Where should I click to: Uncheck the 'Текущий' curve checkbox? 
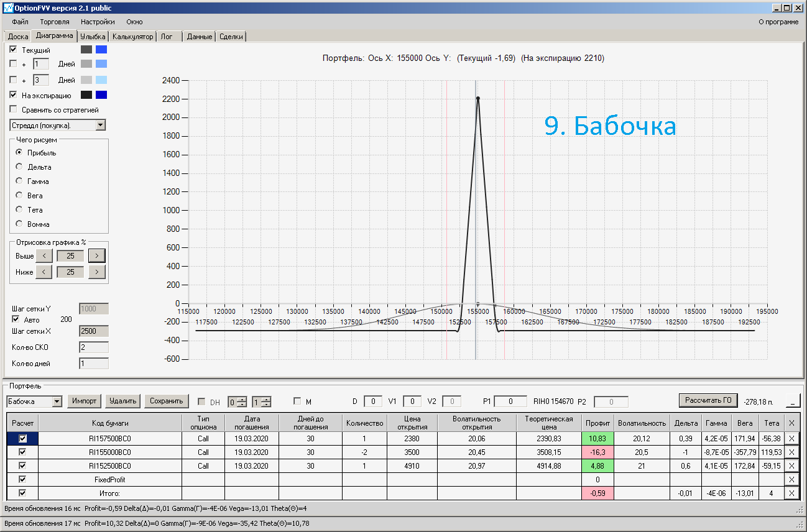click(x=13, y=49)
